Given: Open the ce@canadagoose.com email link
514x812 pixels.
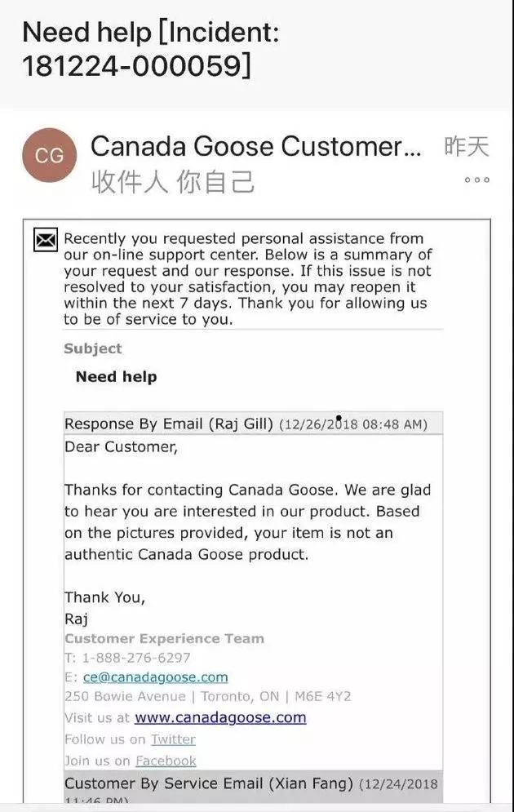Looking at the screenshot, I should pyautogui.click(x=155, y=677).
